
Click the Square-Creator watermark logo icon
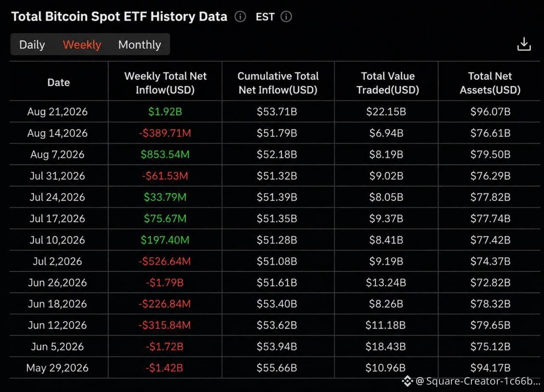(408, 381)
